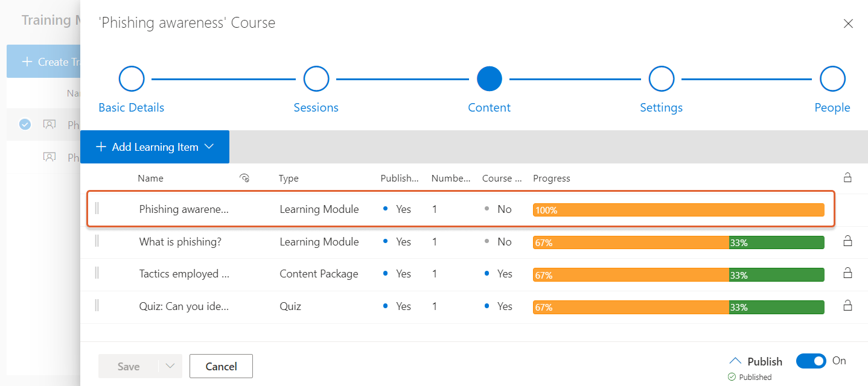This screenshot has height=386, width=868.
Task: Open the Add Learning Item dropdown
Action: point(155,147)
